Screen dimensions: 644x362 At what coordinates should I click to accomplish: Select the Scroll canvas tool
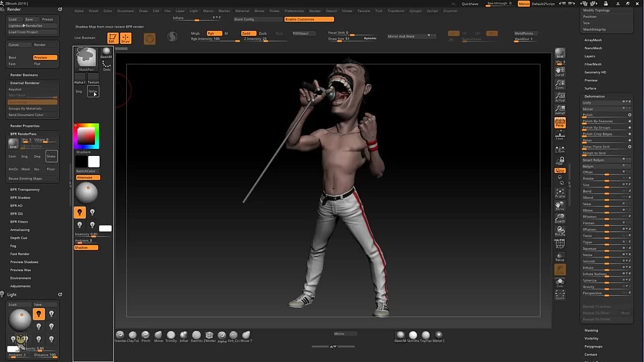[x=560, y=71]
